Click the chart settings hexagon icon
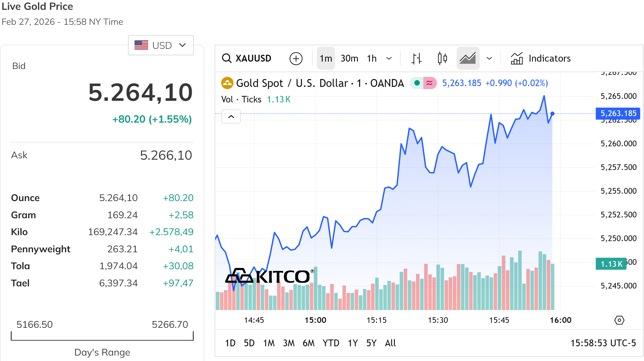Image resolution: width=644 pixels, height=361 pixels. (619, 320)
